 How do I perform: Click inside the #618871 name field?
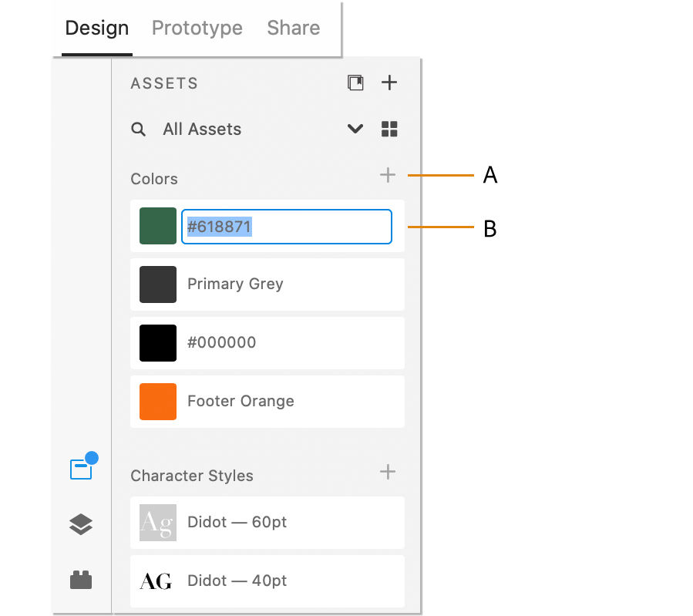[286, 226]
